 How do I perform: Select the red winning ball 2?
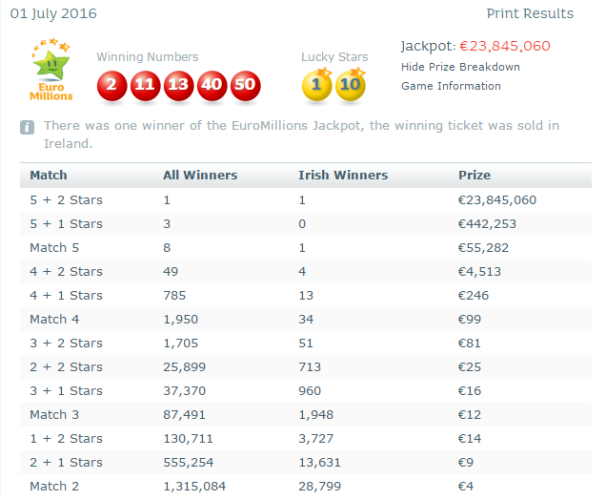click(x=112, y=85)
